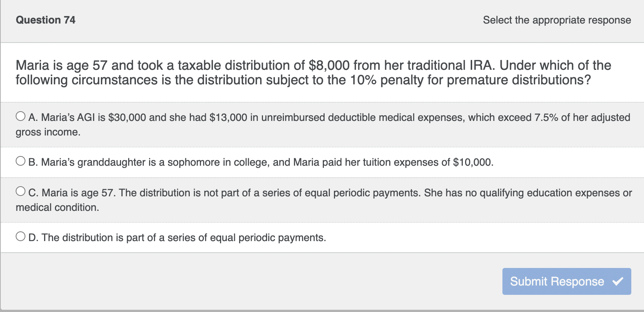Click the Select the appropriate response label

pyautogui.click(x=557, y=20)
